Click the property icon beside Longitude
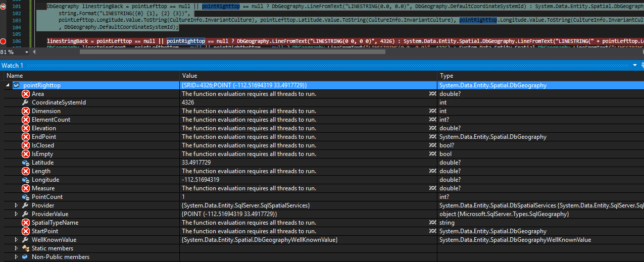Screen dimensions: 644x262 pos(26,180)
